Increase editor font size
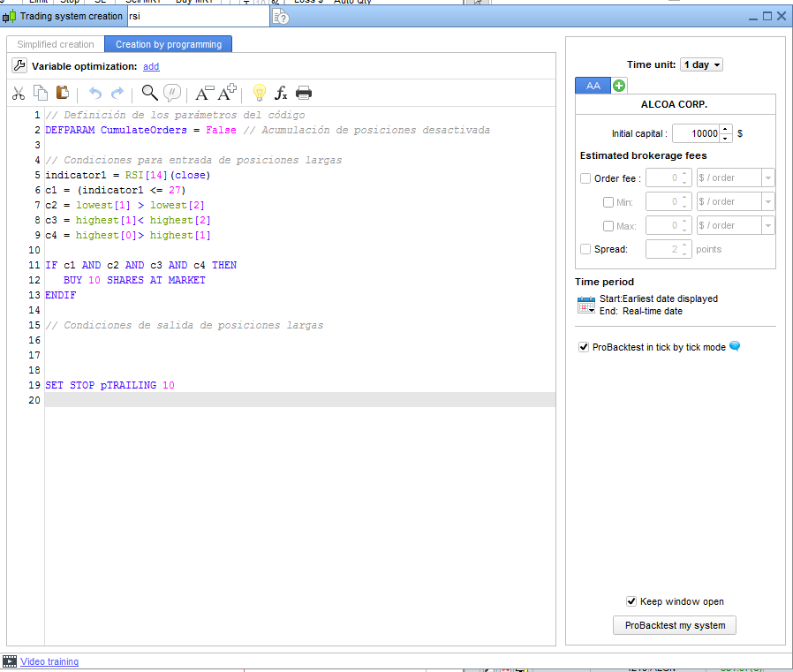Image resolution: width=793 pixels, height=672 pixels. pyautogui.click(x=228, y=93)
